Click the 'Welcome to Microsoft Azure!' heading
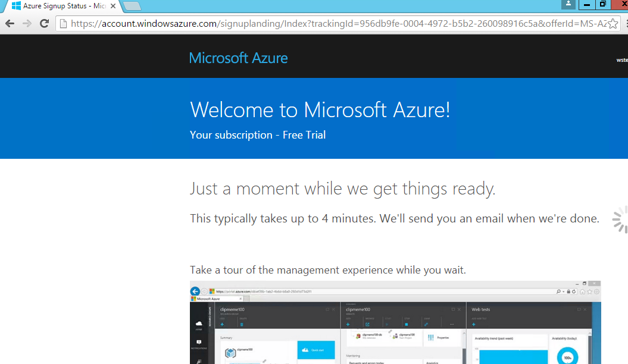Image resolution: width=628 pixels, height=364 pixels. pyautogui.click(x=320, y=109)
